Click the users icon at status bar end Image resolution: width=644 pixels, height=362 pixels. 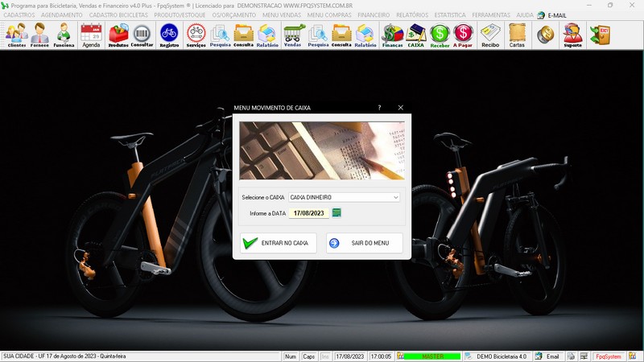[x=632, y=356]
